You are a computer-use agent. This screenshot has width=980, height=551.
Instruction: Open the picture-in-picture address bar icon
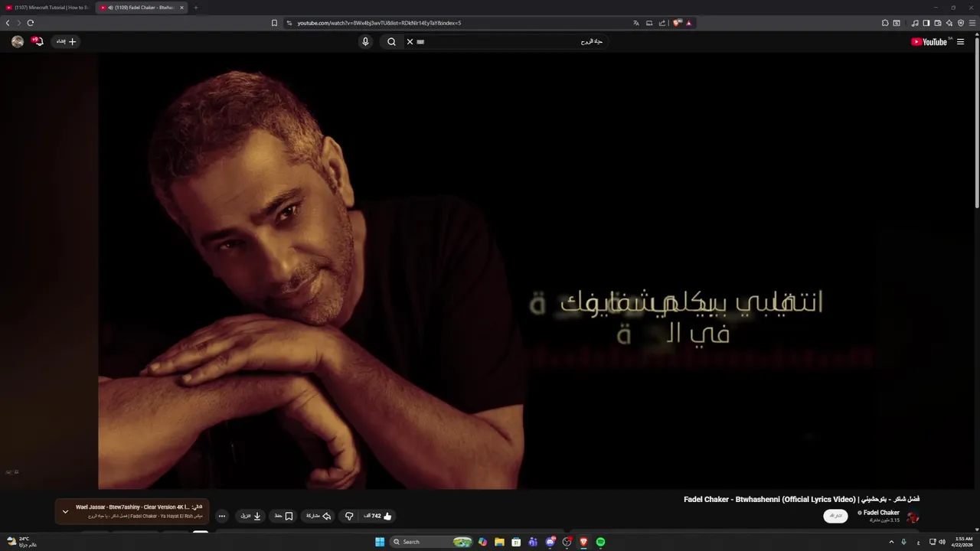coord(649,23)
